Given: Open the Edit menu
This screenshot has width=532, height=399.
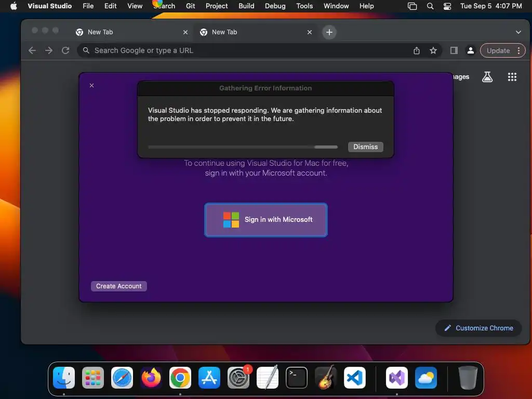Looking at the screenshot, I should coord(110,6).
